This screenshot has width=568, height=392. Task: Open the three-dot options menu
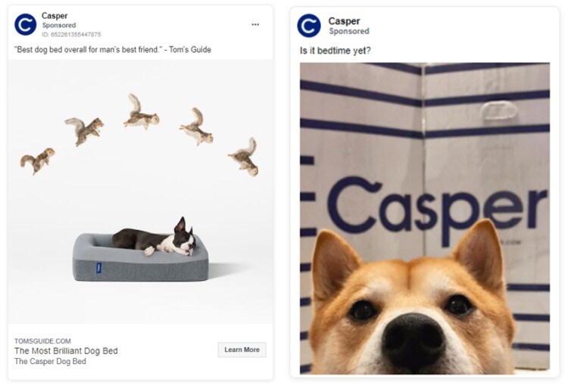[255, 25]
